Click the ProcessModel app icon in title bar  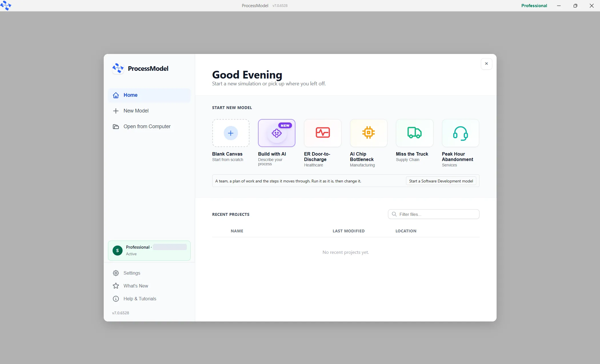(x=6, y=5)
